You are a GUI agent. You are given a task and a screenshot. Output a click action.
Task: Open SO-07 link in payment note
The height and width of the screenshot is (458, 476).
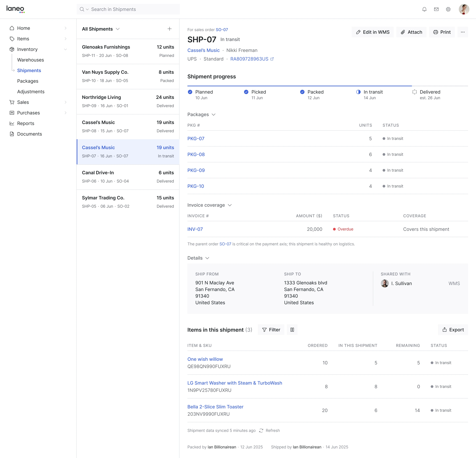[x=225, y=244]
